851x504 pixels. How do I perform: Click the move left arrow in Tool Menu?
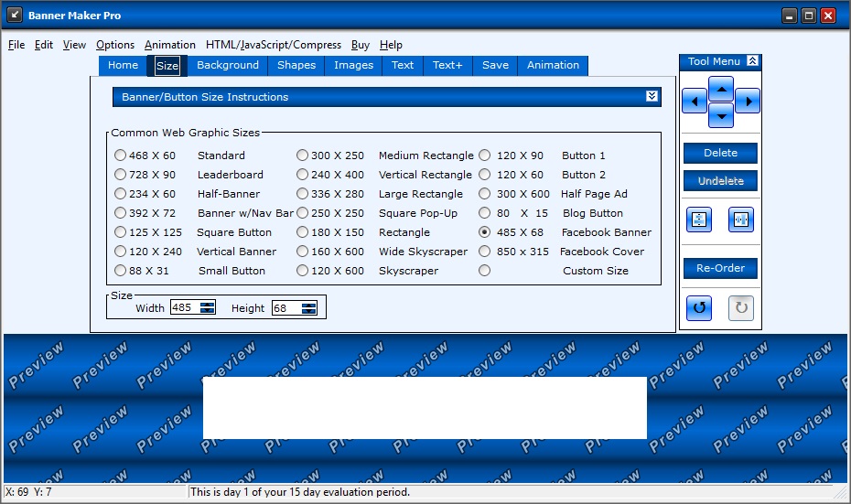(695, 101)
